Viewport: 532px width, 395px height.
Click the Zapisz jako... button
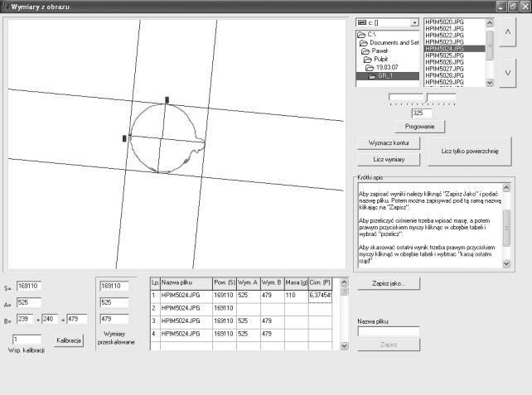389,283
